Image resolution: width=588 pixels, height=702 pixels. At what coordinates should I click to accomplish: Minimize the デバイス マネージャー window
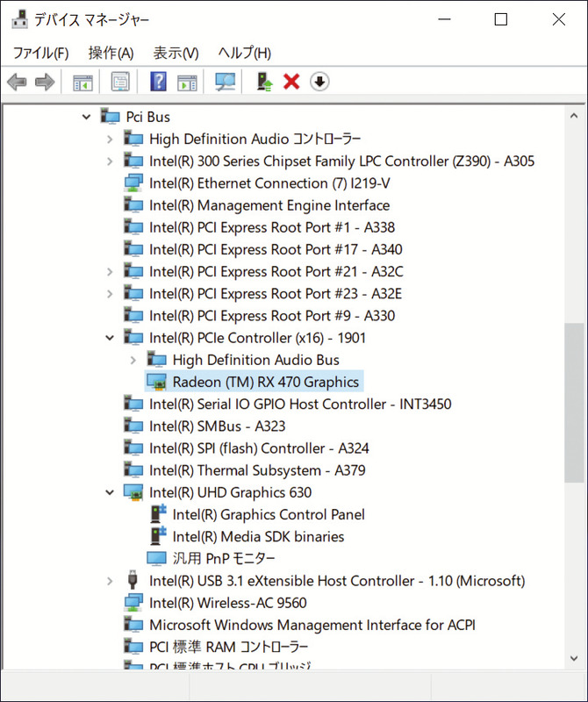(444, 19)
